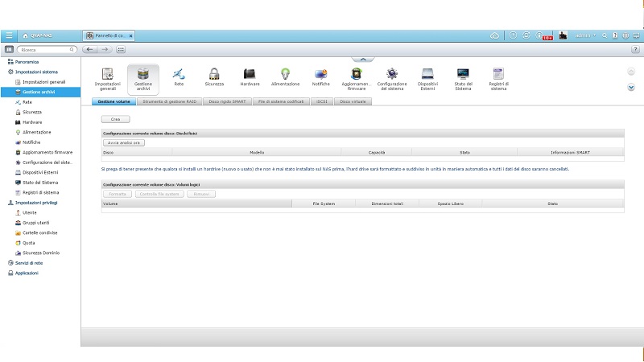Toggle the sidebar panel view button

(9, 50)
